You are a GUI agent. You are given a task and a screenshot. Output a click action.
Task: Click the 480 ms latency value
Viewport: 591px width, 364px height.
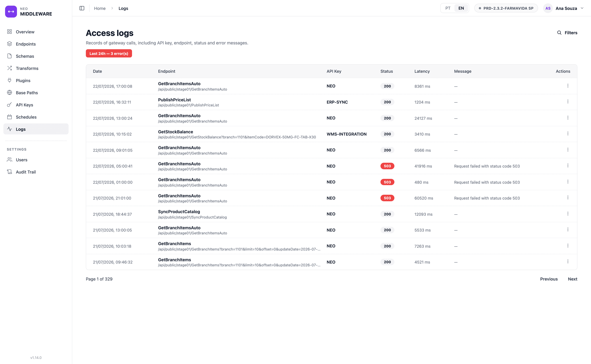coord(421,182)
